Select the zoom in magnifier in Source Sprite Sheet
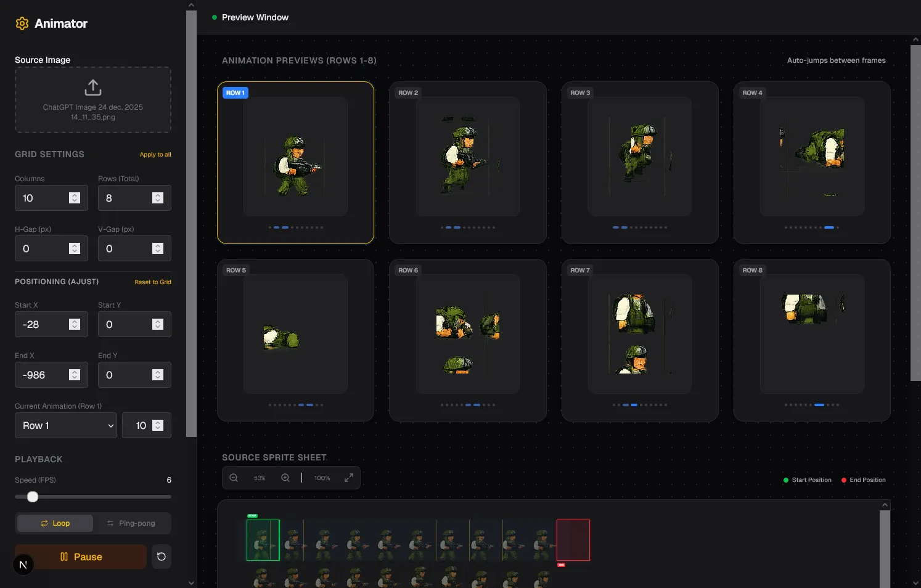The width and height of the screenshot is (921, 588). coord(285,477)
